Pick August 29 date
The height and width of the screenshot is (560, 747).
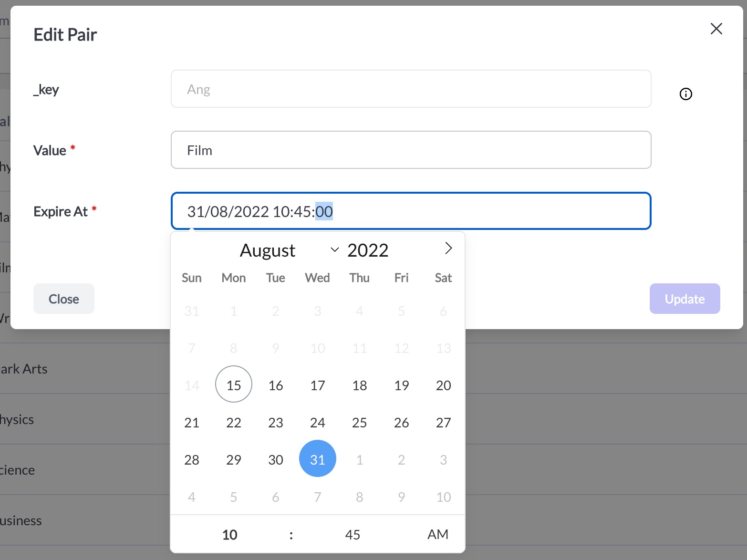pos(234,459)
